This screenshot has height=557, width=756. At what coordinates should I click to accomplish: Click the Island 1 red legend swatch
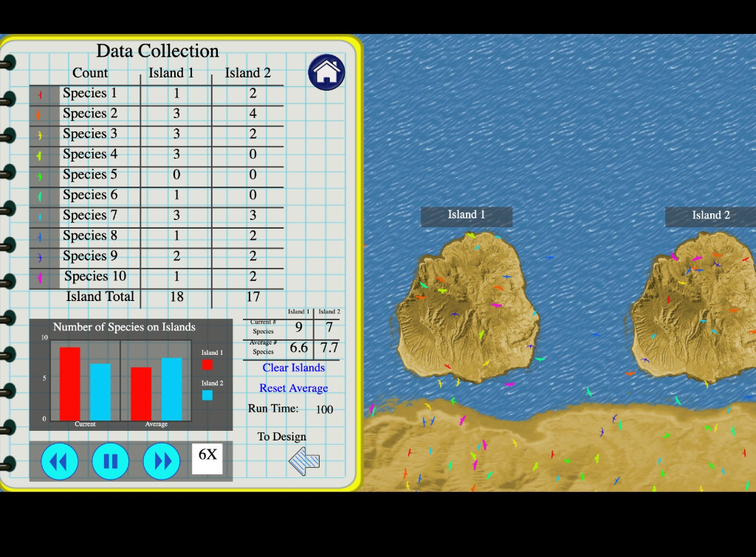(x=207, y=363)
